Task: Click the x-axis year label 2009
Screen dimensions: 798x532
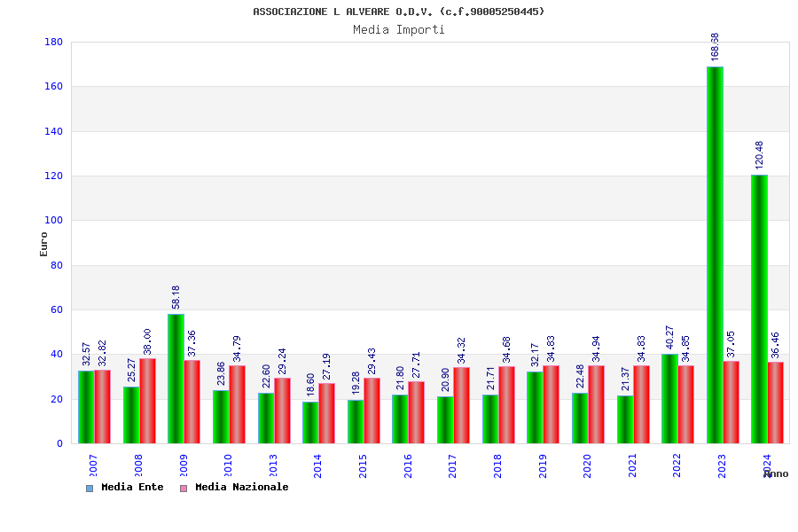Action: 184,465
